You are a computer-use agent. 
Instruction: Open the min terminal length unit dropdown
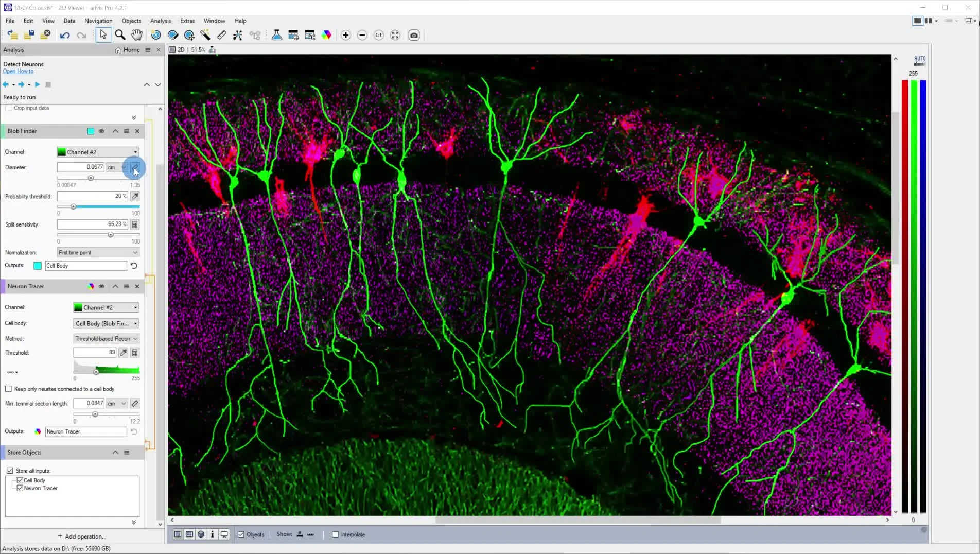point(117,404)
